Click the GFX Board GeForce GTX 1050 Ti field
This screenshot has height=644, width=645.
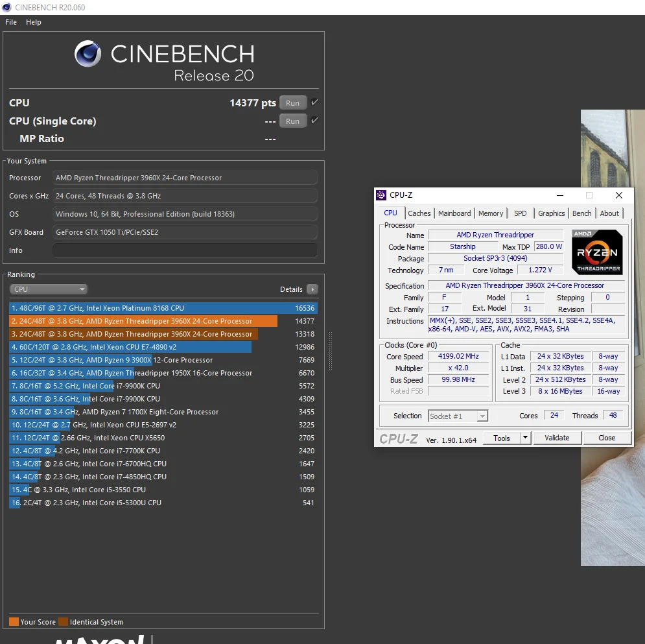185,232
